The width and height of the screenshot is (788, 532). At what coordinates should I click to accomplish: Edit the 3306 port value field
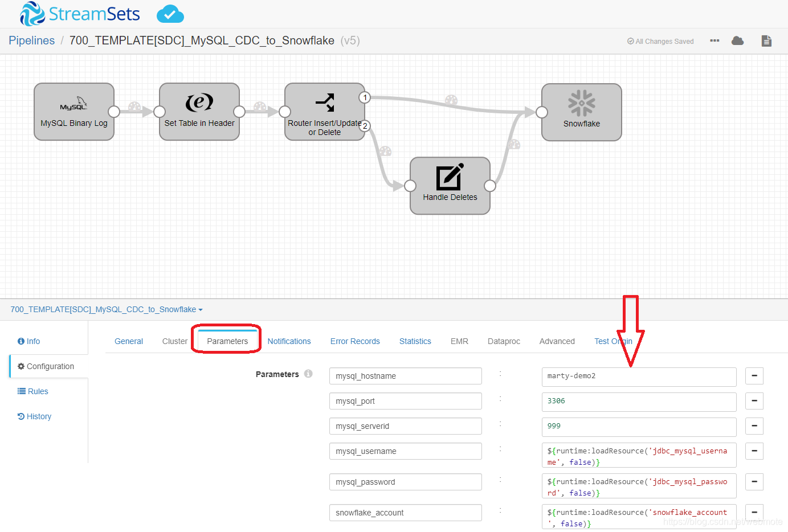click(x=639, y=402)
